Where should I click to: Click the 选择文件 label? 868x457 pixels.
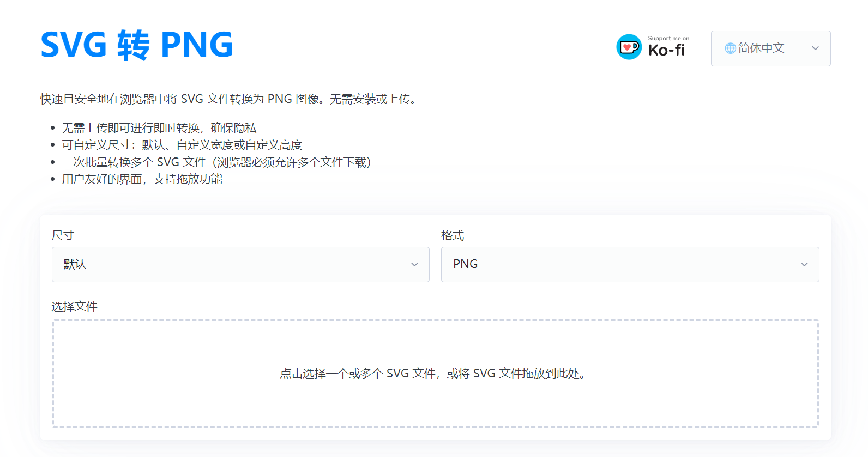click(x=74, y=307)
